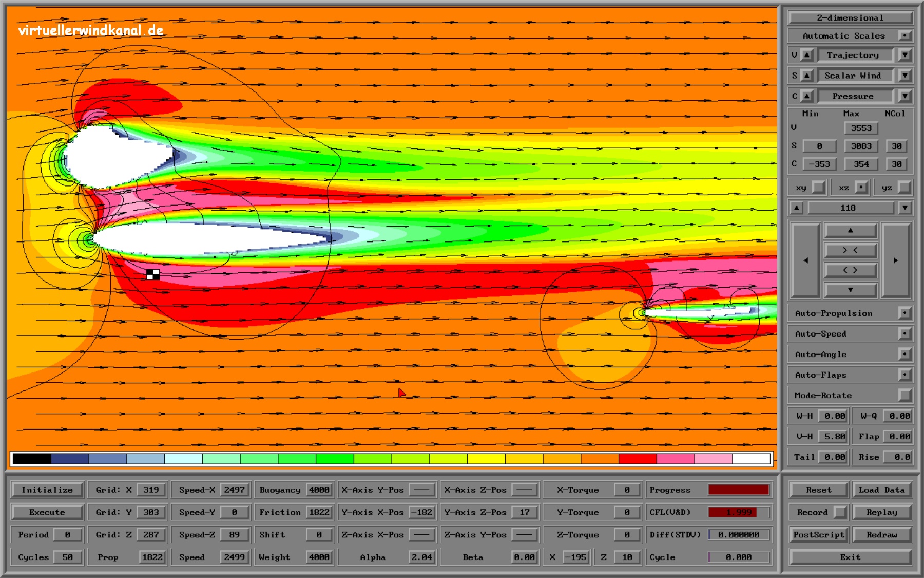
Task: Open Load Data
Action: pyautogui.click(x=882, y=490)
